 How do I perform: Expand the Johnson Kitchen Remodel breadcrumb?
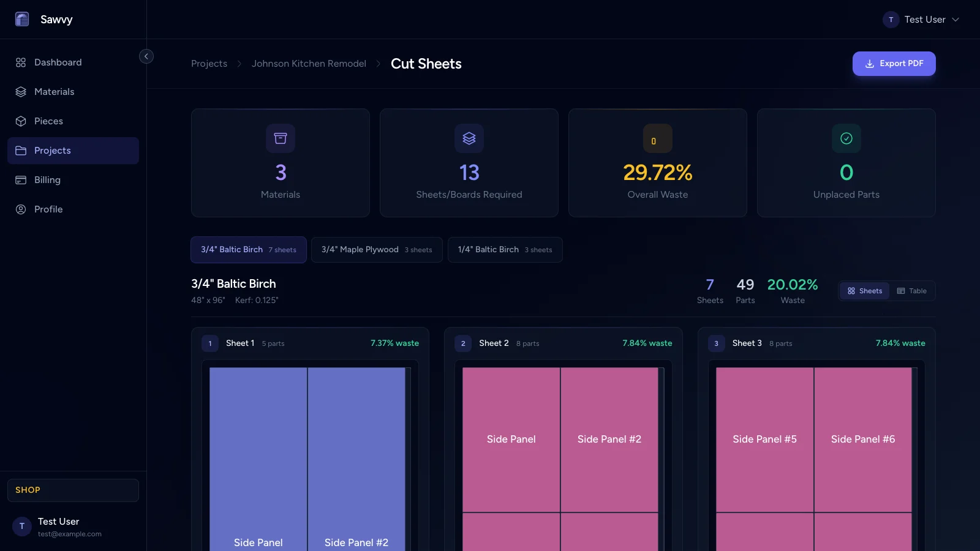click(x=309, y=63)
